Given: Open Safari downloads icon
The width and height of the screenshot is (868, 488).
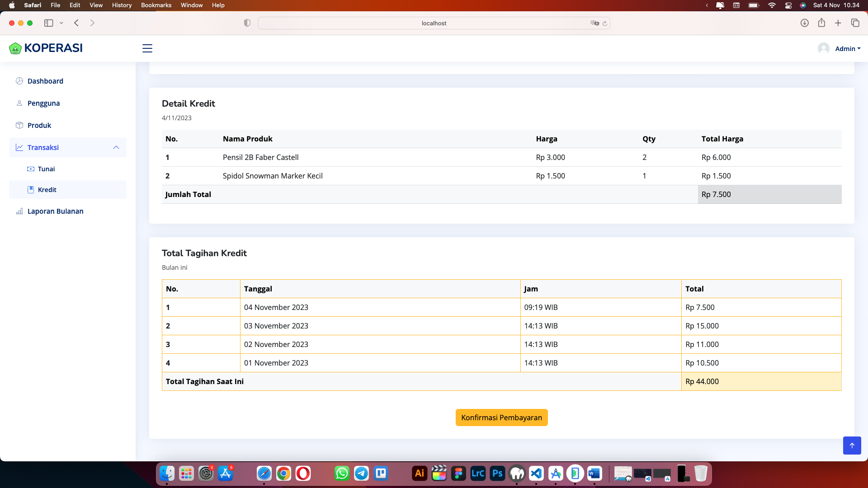Looking at the screenshot, I should click(804, 23).
